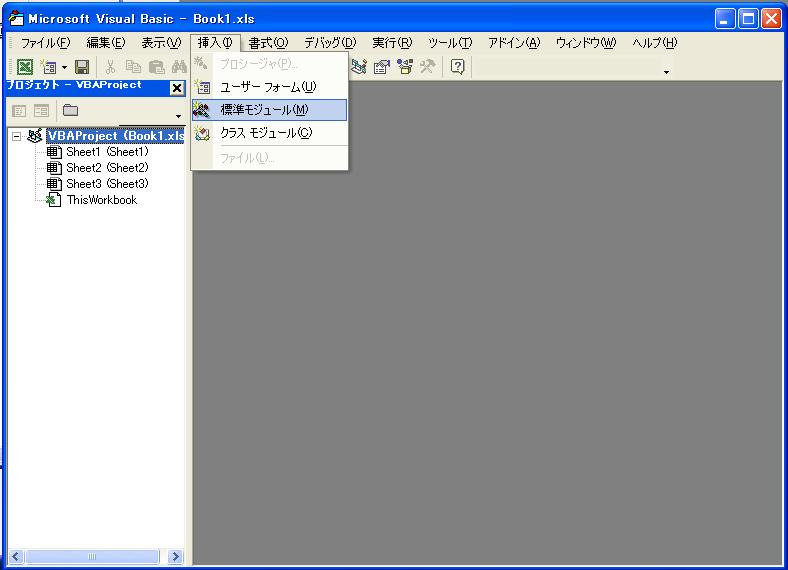Click the View Code icon in Project panel
The width and height of the screenshot is (788, 570).
coord(19,111)
